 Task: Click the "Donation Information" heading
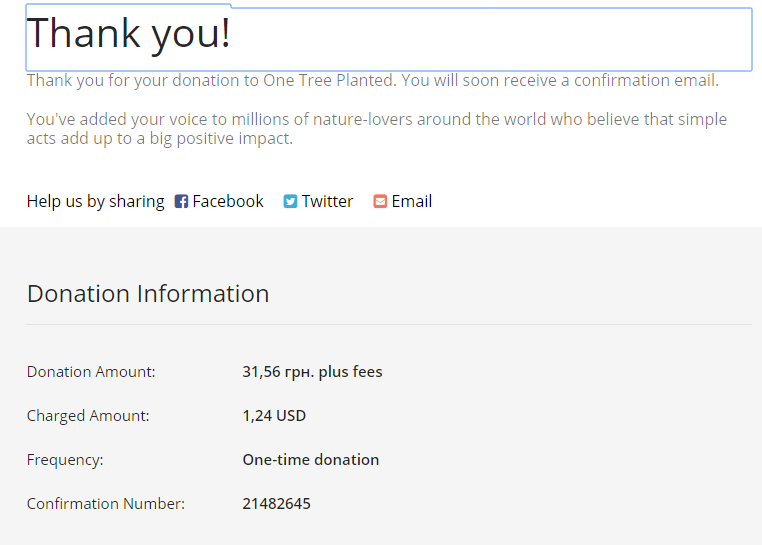(148, 294)
